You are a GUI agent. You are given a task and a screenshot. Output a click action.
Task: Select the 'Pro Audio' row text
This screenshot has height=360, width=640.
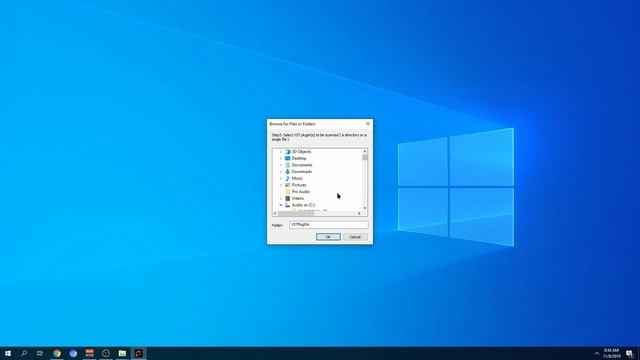tap(300, 191)
